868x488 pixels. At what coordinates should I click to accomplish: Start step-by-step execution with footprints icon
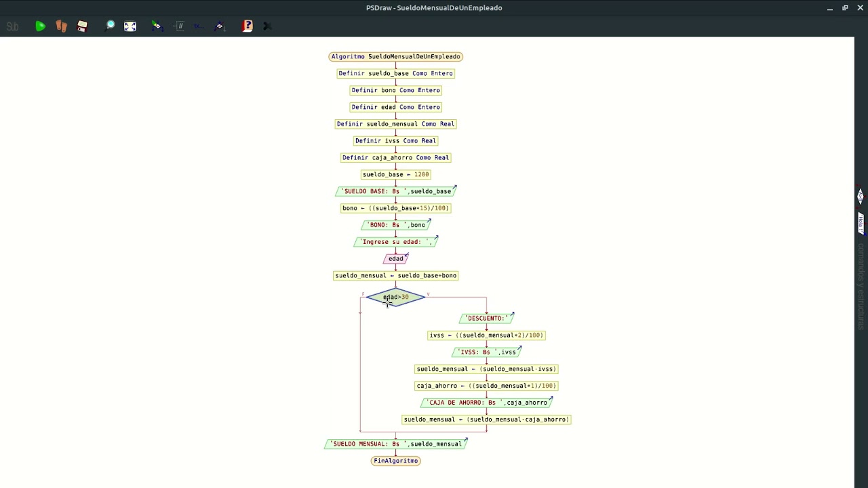click(x=62, y=26)
